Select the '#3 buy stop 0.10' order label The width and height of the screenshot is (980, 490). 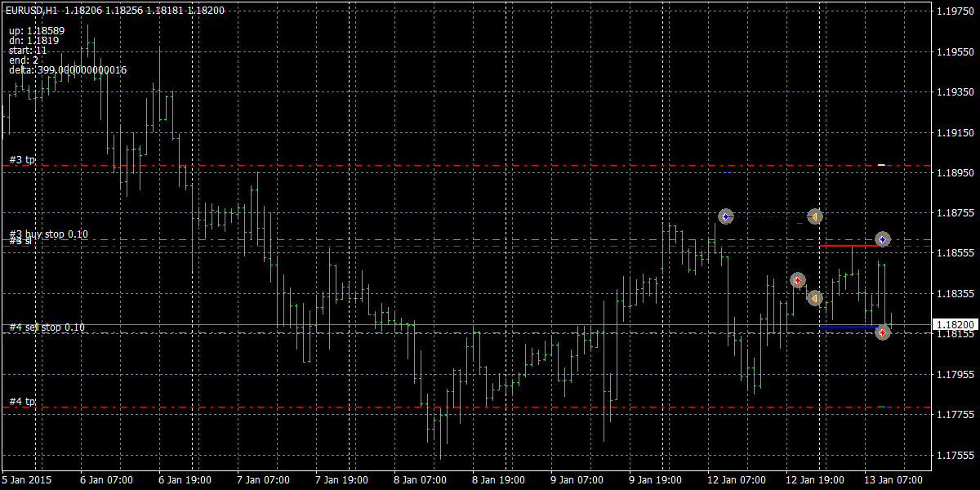(x=49, y=234)
